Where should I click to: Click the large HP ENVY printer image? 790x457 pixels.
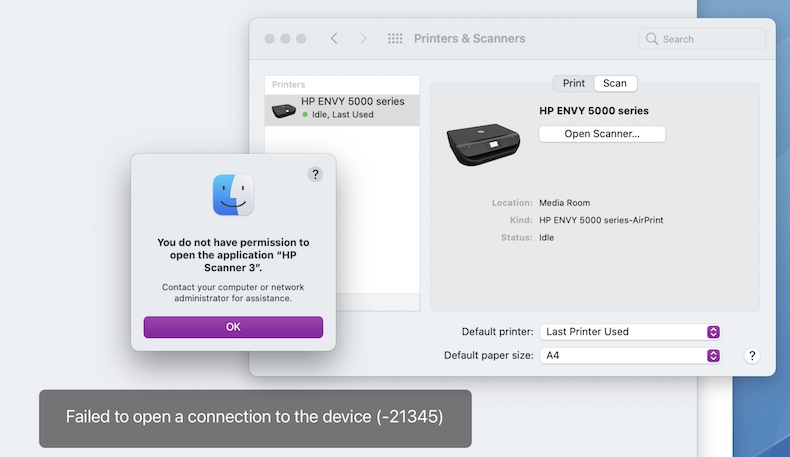point(483,144)
